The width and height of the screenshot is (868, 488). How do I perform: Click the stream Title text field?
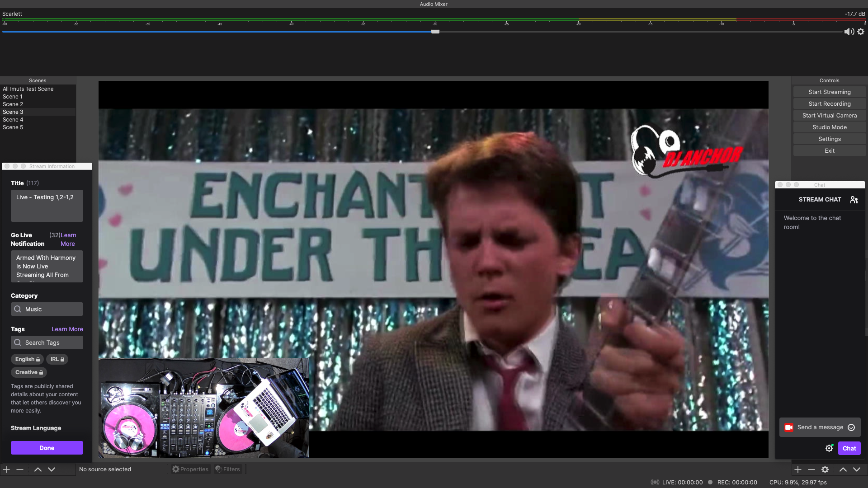pos(47,206)
